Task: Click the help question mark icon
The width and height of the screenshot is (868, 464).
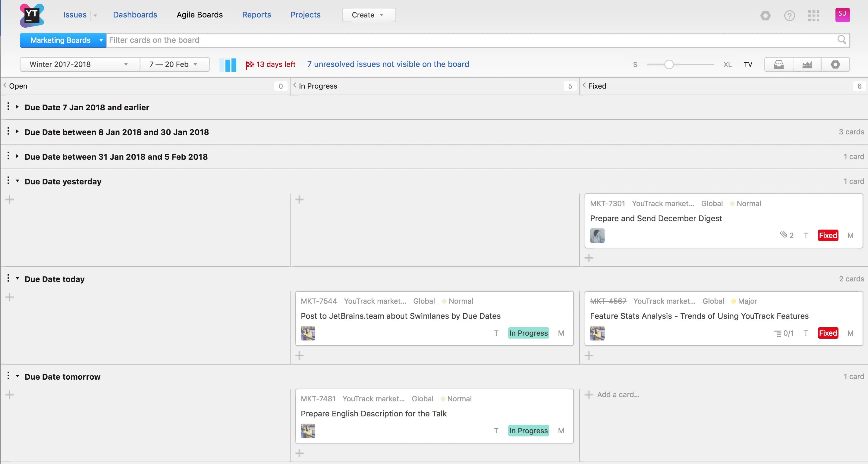Action: pos(789,15)
